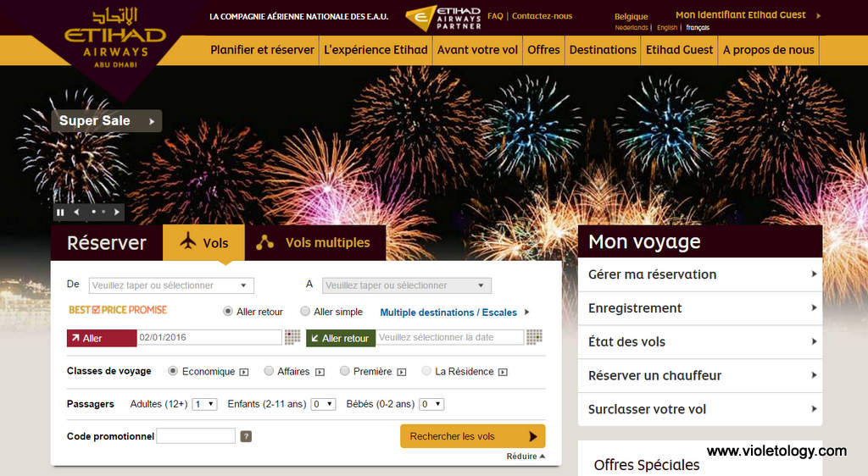The width and height of the screenshot is (868, 476).
Task: Open Avant votre vol menu
Action: 477,50
